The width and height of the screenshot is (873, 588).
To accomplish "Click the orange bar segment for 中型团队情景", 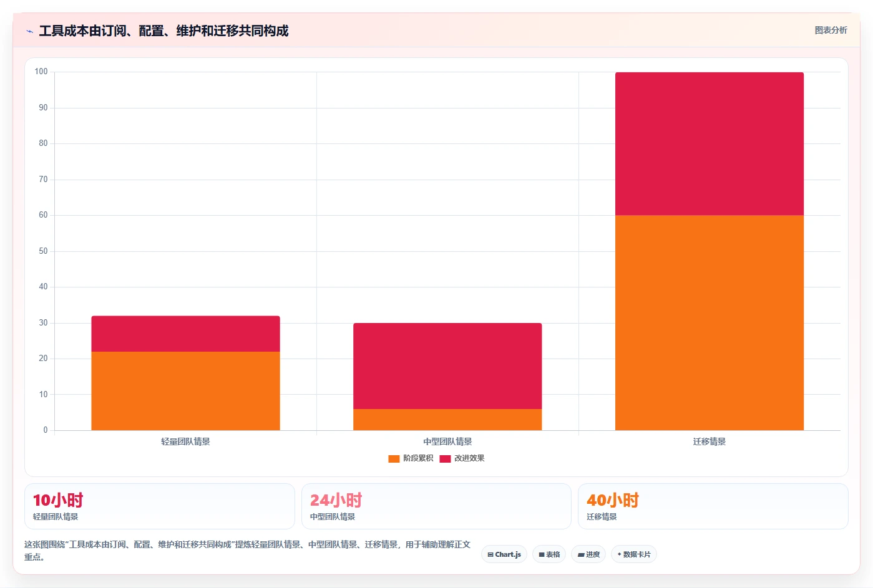I will coord(447,420).
